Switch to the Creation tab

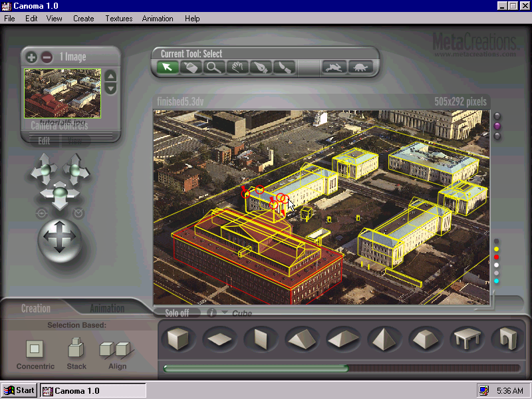coord(36,309)
